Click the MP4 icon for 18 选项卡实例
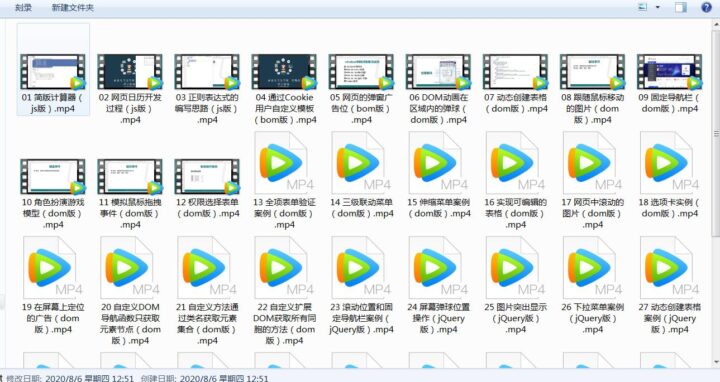The width and height of the screenshot is (720, 382). point(670,163)
